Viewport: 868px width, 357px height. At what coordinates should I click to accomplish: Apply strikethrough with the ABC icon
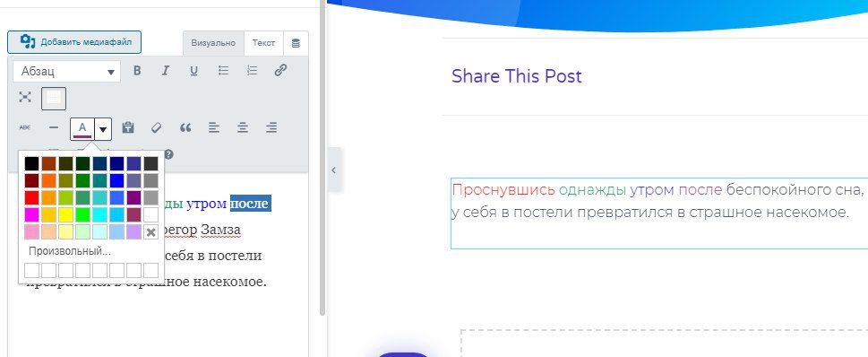pos(25,127)
